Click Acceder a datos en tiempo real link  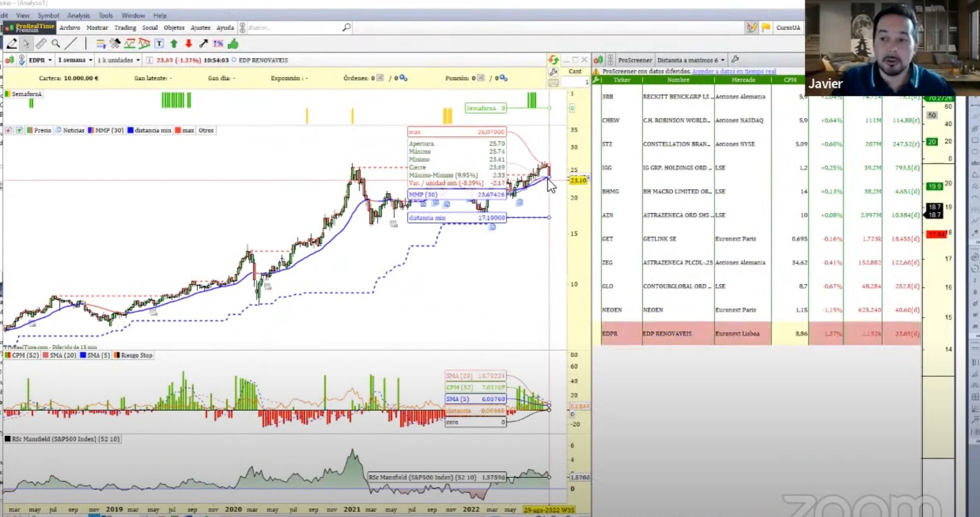734,71
